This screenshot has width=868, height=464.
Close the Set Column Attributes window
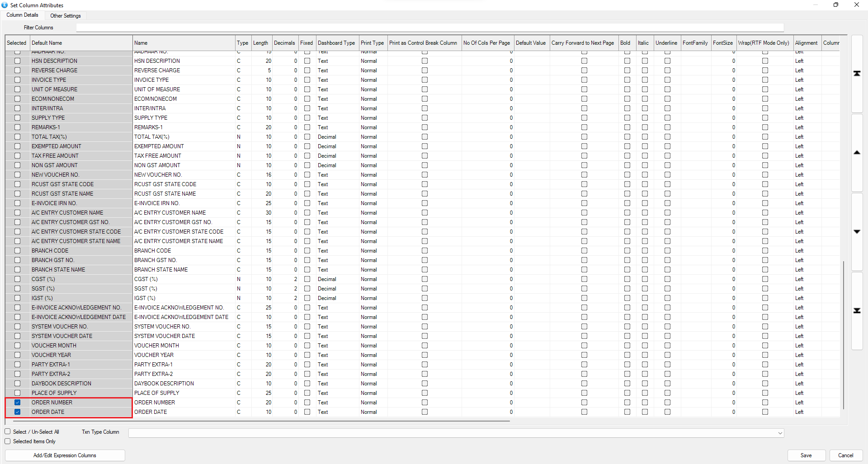point(857,5)
